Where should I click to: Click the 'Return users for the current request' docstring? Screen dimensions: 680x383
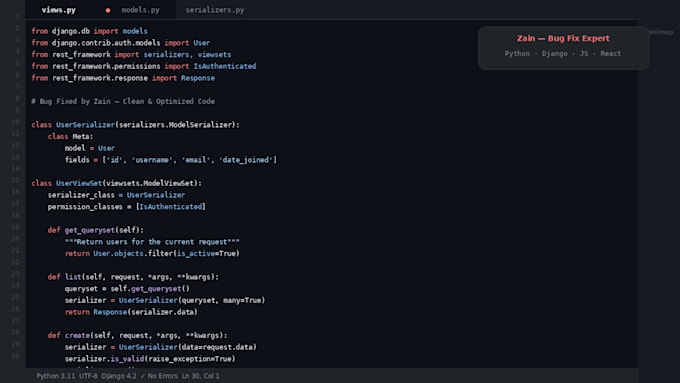pyautogui.click(x=152, y=242)
